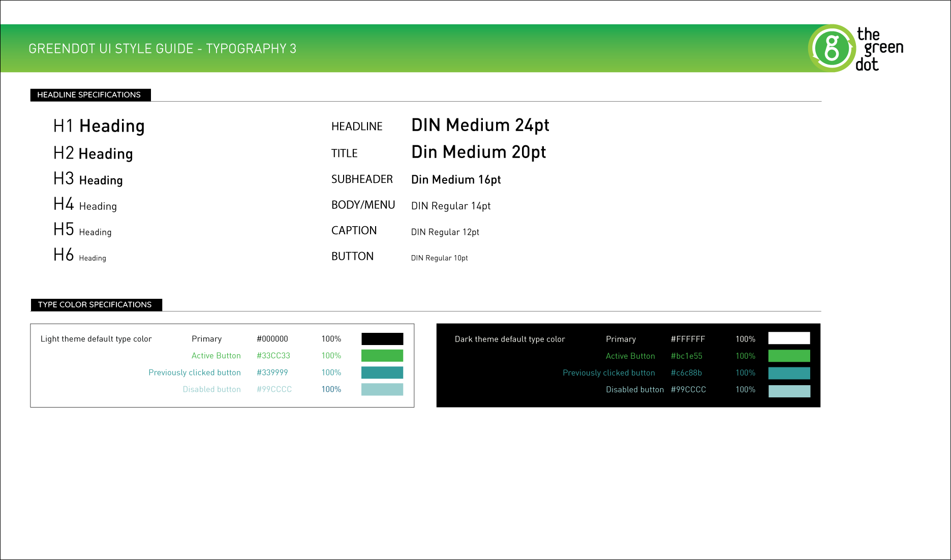Select the dark theme Active Button green swatch

(789, 356)
